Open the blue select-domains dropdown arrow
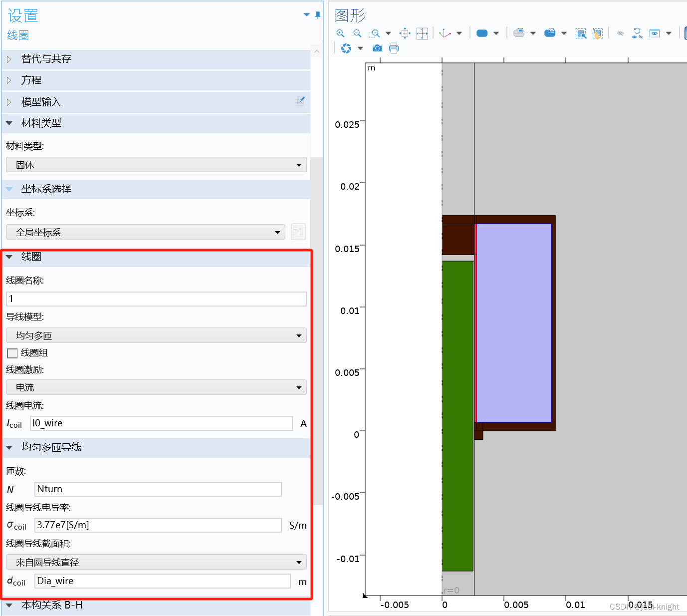687x616 pixels. (564, 33)
